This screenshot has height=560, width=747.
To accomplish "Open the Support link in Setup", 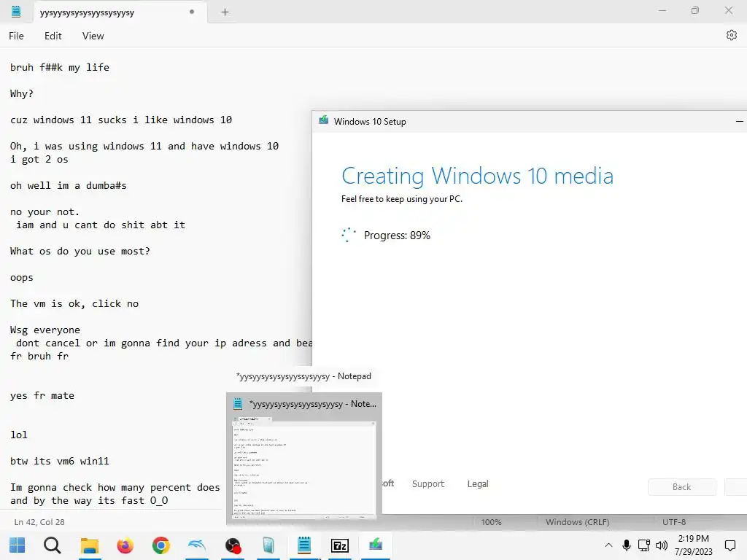I will click(427, 484).
